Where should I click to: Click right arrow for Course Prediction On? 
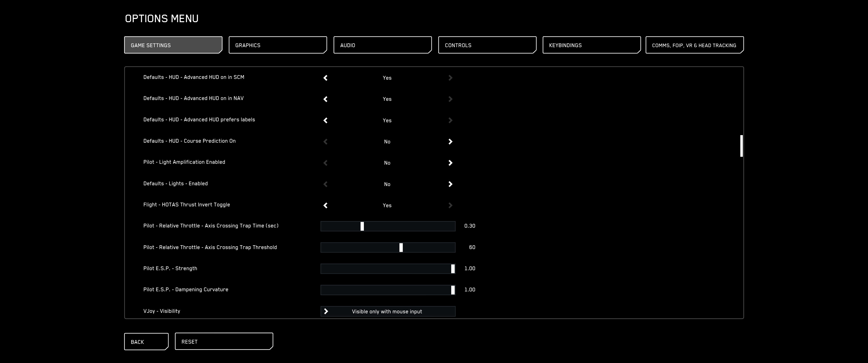pos(450,141)
